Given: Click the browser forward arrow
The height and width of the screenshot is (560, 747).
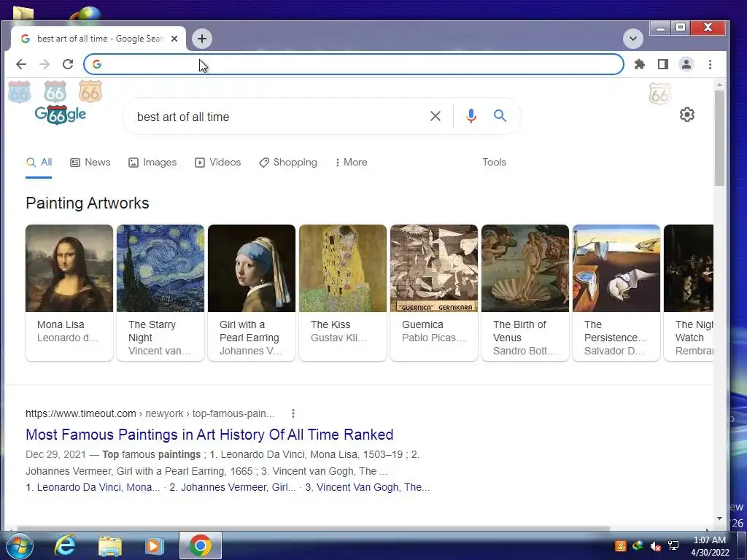Looking at the screenshot, I should [x=44, y=64].
